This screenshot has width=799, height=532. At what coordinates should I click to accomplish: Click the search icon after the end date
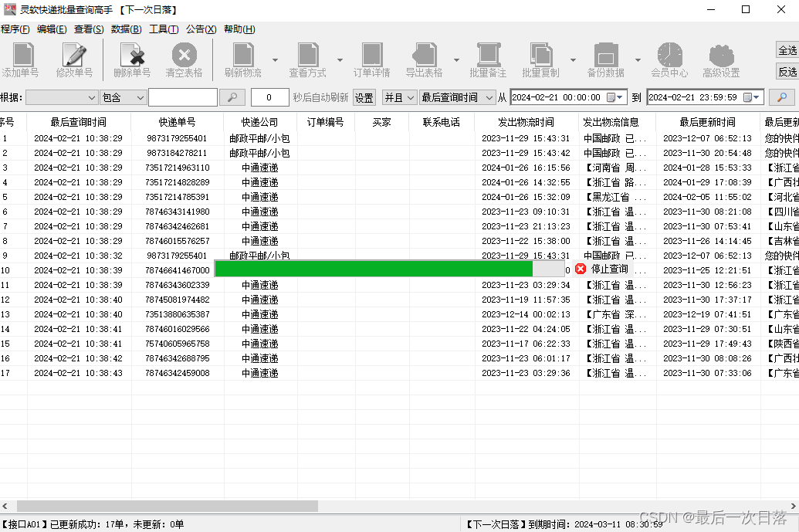click(x=782, y=97)
